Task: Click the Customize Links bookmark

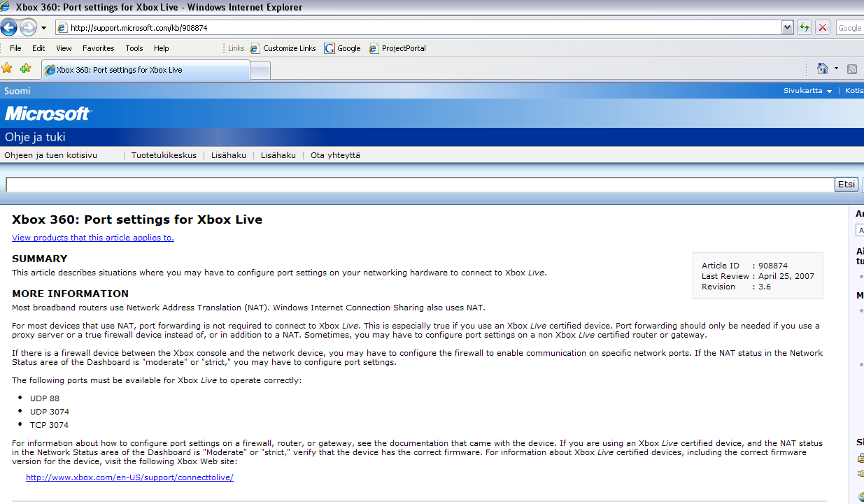Action: [283, 48]
